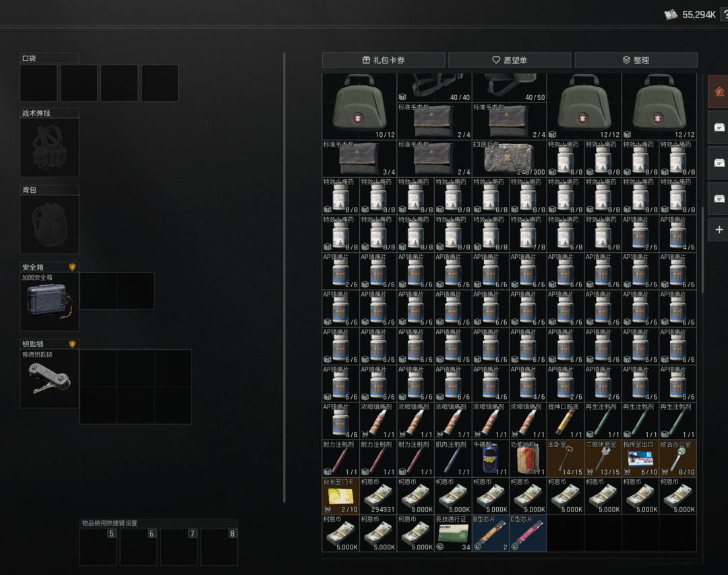This screenshot has height=575, width=728.
Task: Select the 台长室门卡 card 2/10
Action: [341, 495]
